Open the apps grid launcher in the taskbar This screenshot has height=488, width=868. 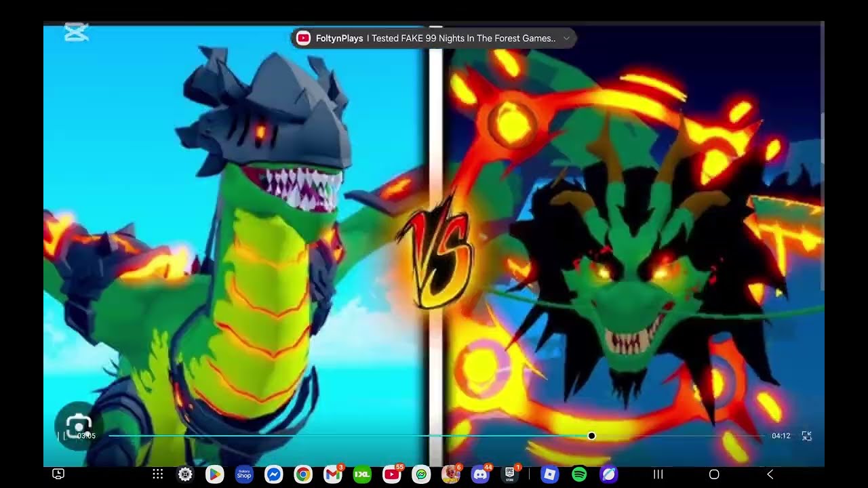[x=157, y=474]
